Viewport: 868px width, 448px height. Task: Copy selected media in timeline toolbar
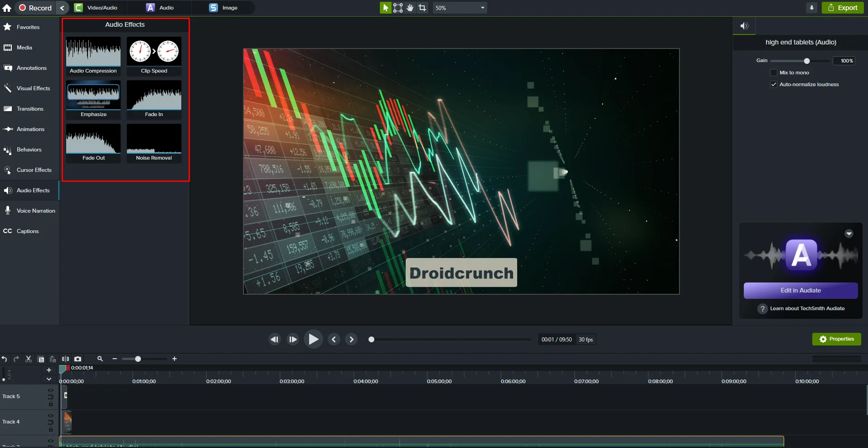[41, 359]
